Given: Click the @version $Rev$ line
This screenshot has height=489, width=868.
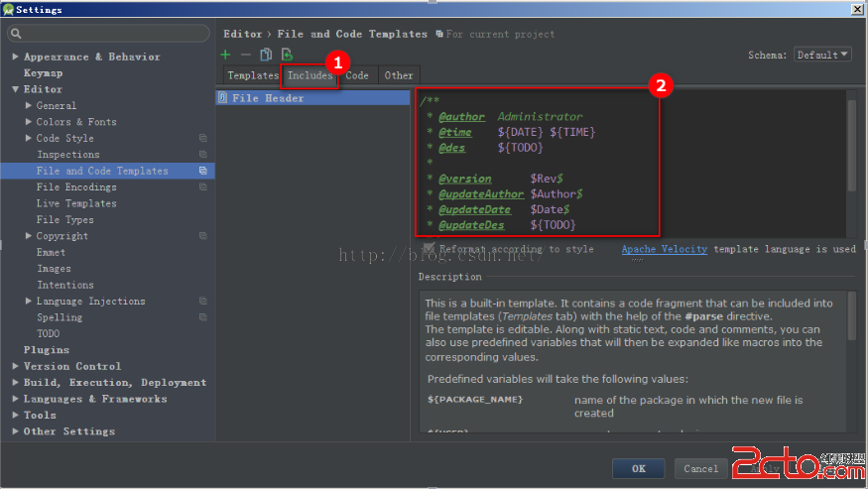Looking at the screenshot, I should tap(495, 179).
